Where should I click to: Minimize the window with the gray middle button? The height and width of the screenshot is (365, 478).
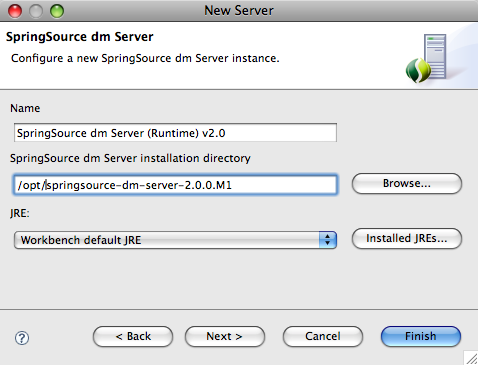(36, 11)
